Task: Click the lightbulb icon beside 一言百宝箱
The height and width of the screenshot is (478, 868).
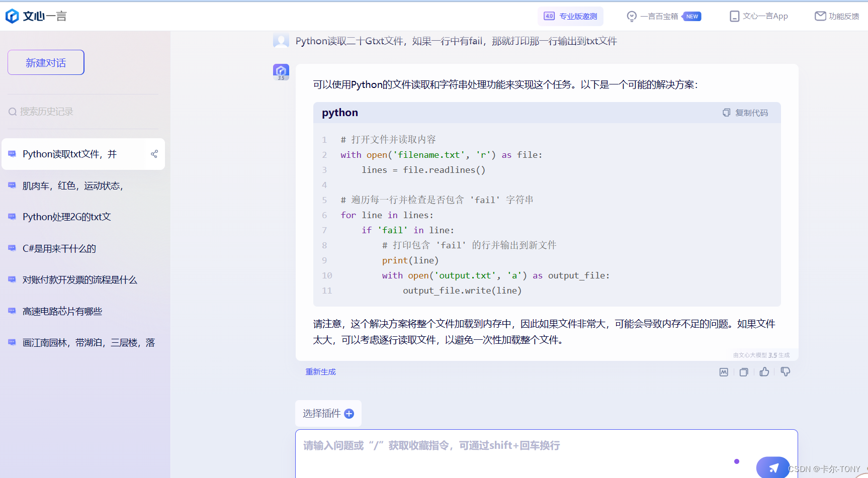Action: tap(632, 16)
